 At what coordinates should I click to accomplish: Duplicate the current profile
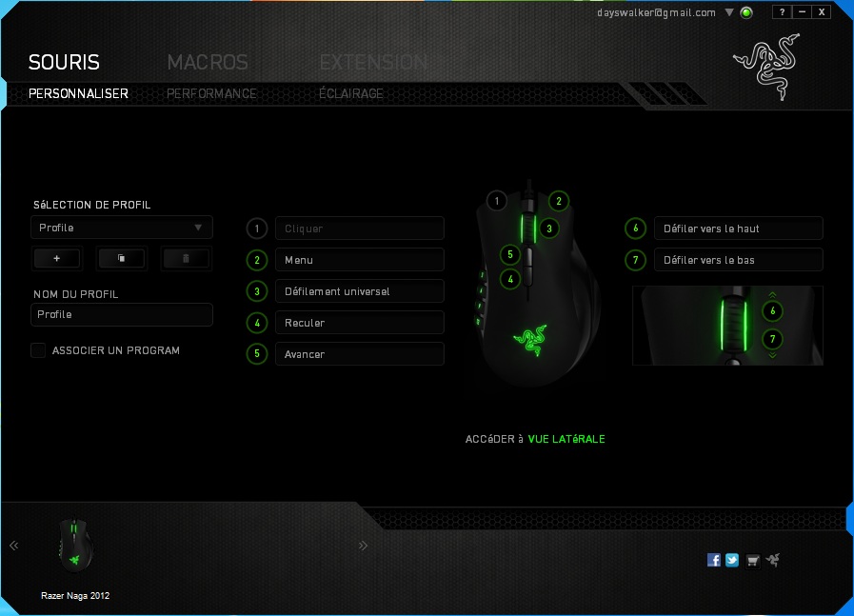tap(121, 259)
